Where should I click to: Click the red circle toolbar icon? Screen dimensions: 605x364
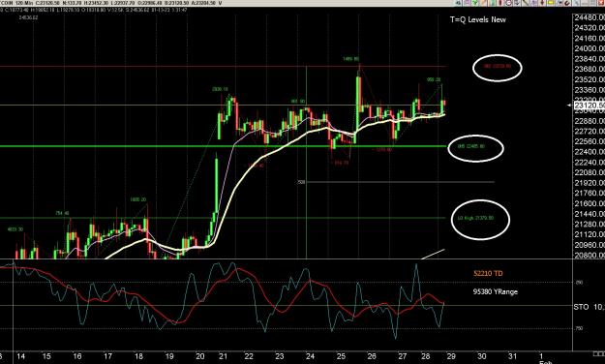[x=508, y=3]
